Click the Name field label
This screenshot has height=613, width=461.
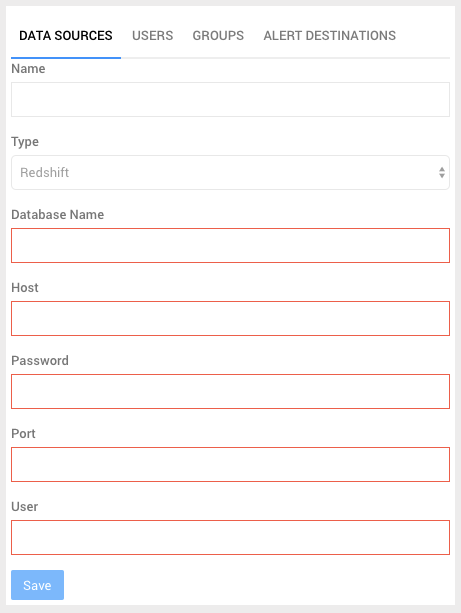[x=28, y=69]
